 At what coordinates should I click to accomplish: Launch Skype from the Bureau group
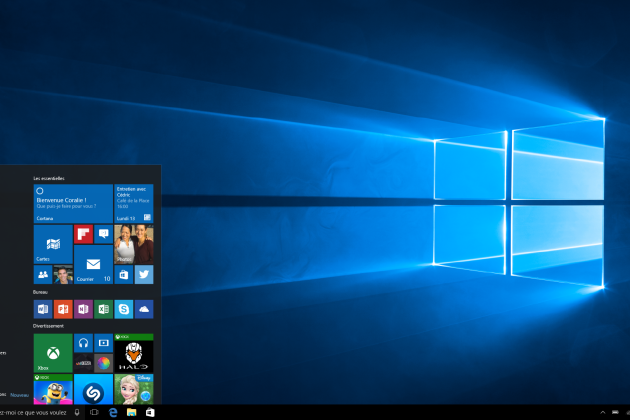tap(124, 309)
